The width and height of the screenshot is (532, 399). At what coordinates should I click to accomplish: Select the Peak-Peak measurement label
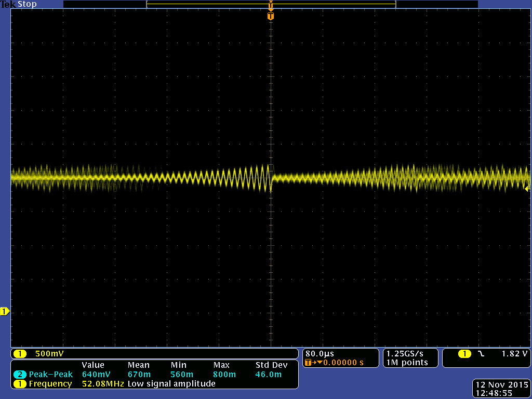pyautogui.click(x=51, y=375)
